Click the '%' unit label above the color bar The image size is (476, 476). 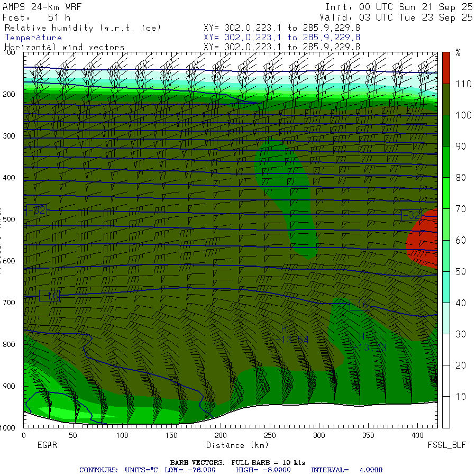click(458, 52)
